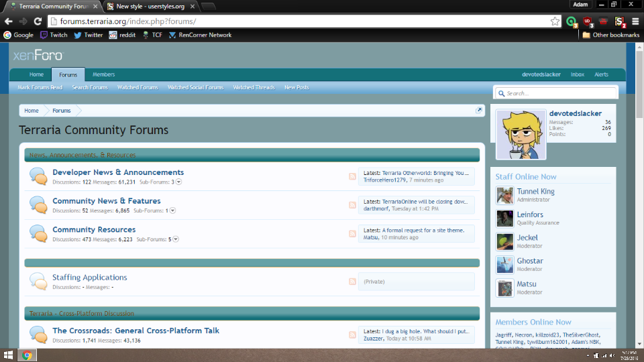The width and height of the screenshot is (644, 362).
Task: Open Leinfors staff profile
Action: click(530, 215)
